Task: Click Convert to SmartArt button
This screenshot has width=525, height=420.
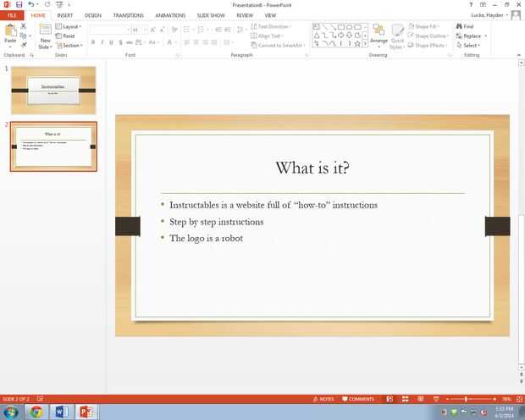Action: click(278, 45)
